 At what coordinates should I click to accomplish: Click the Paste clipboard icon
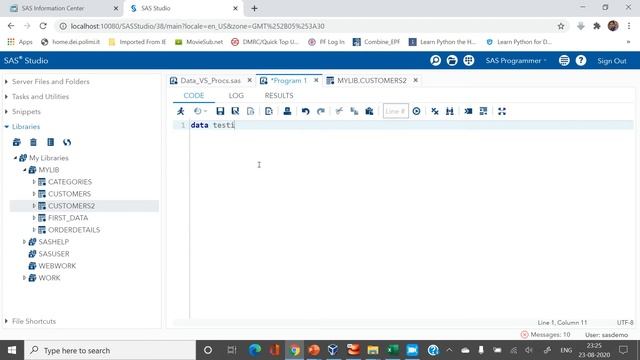point(369,111)
